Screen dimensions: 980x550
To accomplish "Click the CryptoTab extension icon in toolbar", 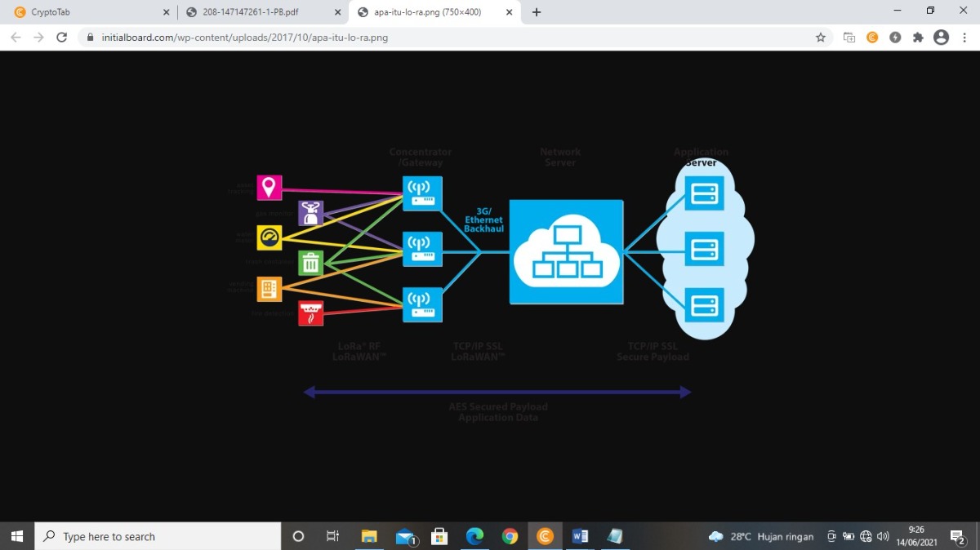I will click(872, 38).
